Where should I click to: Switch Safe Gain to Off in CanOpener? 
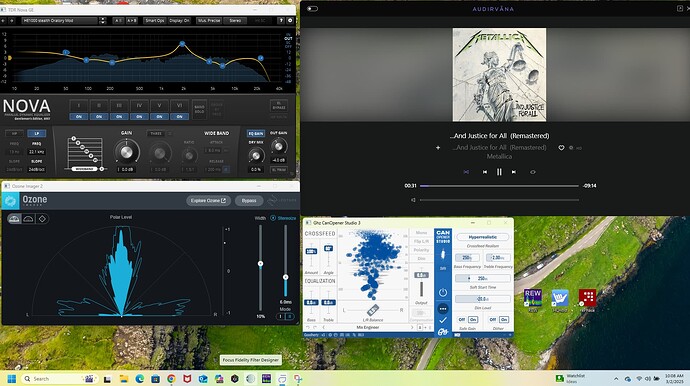(461, 319)
